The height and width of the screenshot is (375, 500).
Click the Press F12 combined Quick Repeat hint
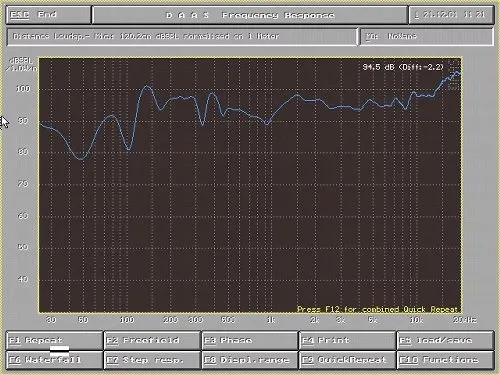click(377, 309)
